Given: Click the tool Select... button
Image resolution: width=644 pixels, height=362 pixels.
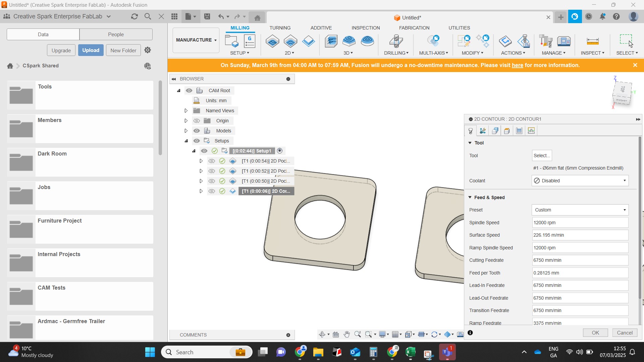Looking at the screenshot, I should [542, 156].
